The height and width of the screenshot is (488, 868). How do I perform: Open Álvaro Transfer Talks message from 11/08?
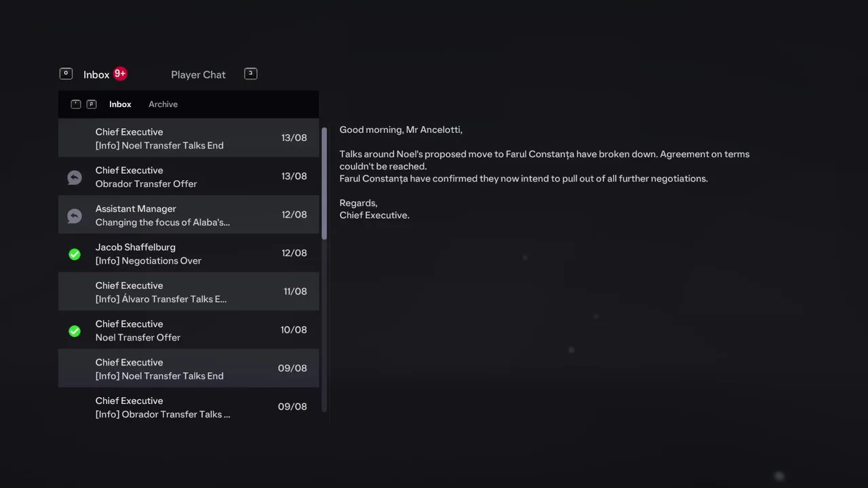point(189,292)
